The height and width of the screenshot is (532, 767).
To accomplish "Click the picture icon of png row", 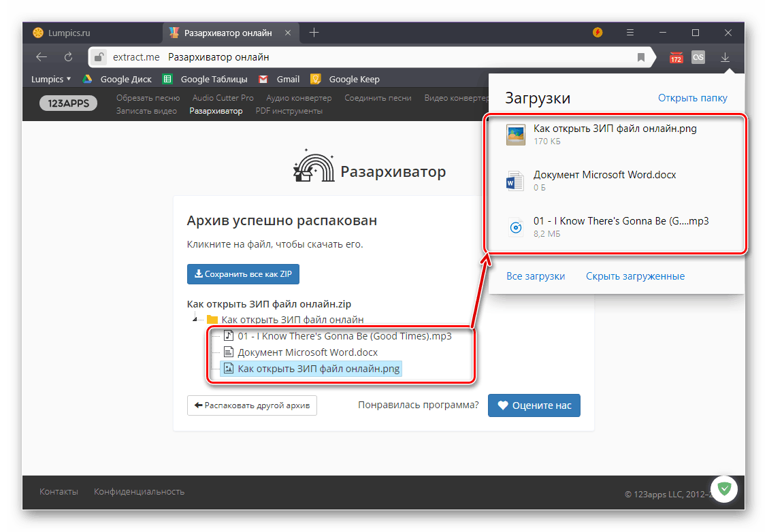I will click(x=229, y=368).
